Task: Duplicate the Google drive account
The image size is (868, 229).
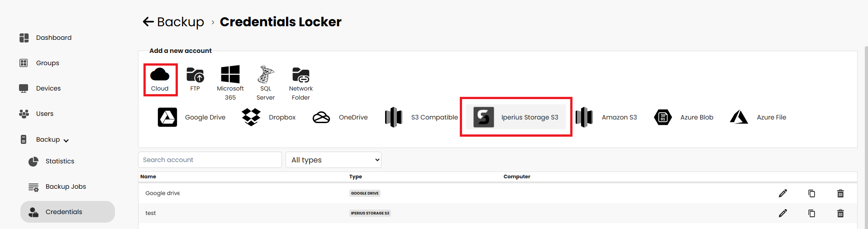Action: point(811,193)
